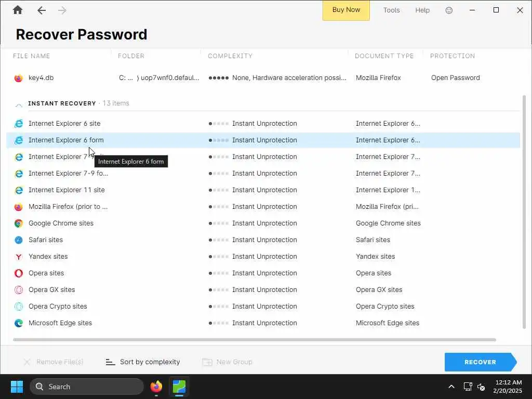Image resolution: width=532 pixels, height=399 pixels.
Task: Click the Sort by complexity label
Action: pyautogui.click(x=150, y=362)
